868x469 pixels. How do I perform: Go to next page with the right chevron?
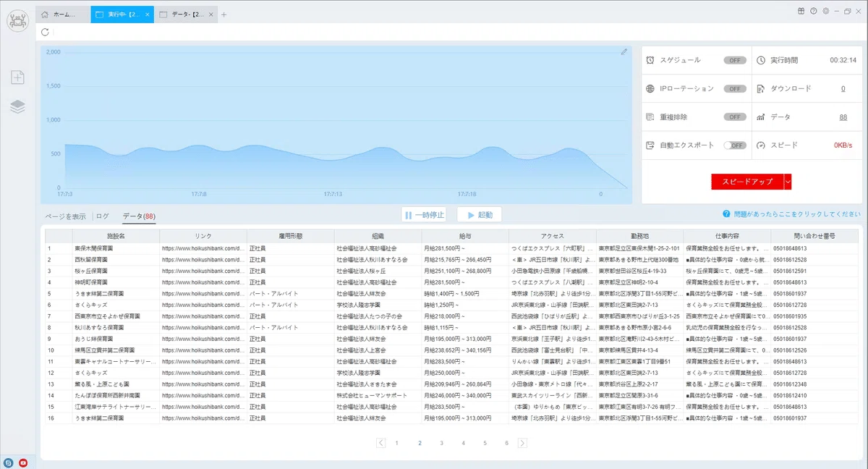click(522, 443)
